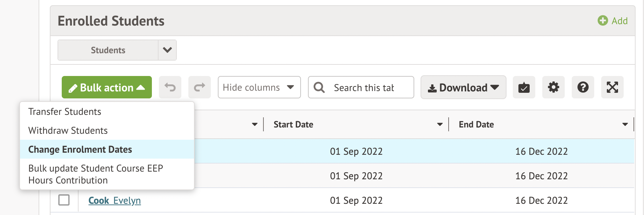644x215 pixels.
Task: Expand the Students selector chevron
Action: (167, 50)
